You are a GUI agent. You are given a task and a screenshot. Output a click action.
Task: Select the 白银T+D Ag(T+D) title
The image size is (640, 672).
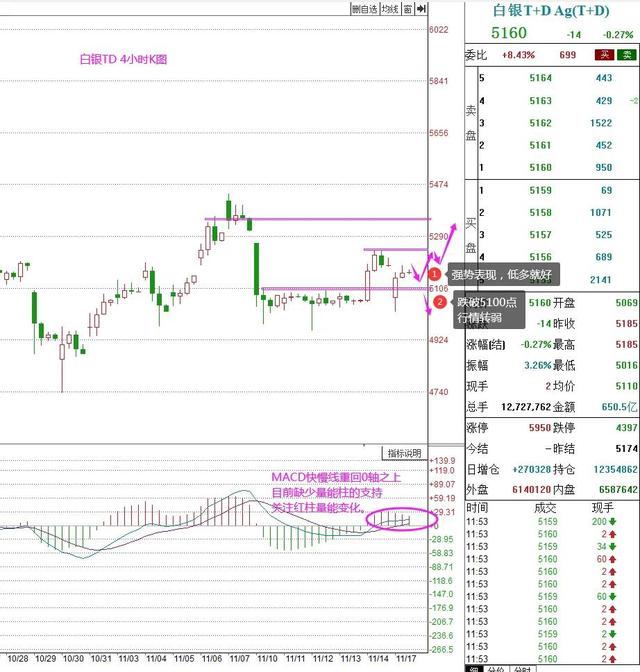click(551, 10)
